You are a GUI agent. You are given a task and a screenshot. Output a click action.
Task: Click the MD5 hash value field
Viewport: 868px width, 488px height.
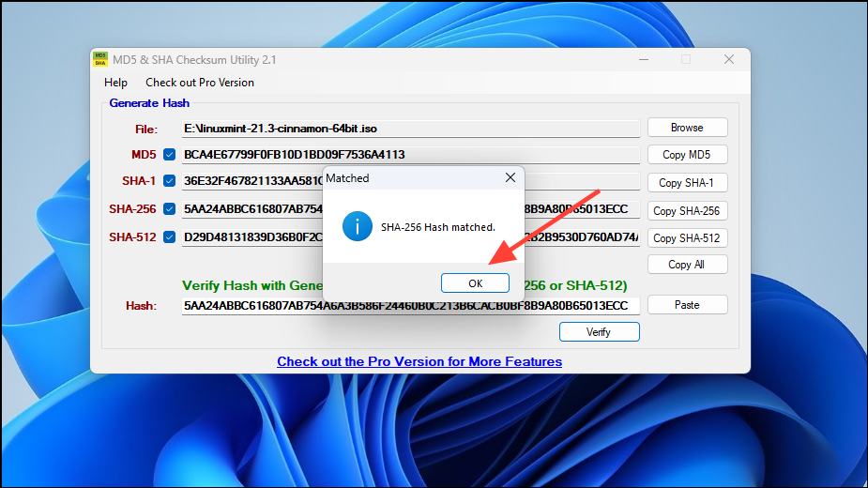(411, 155)
